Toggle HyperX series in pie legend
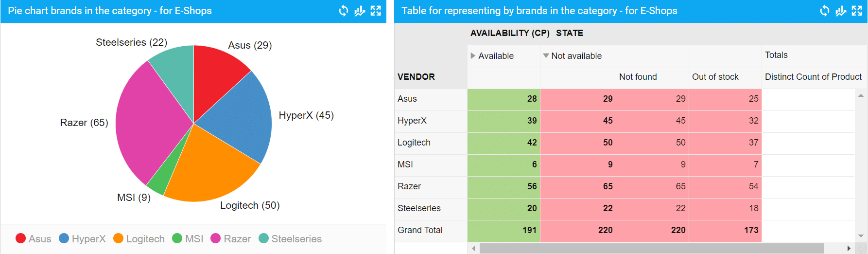 click(x=82, y=239)
